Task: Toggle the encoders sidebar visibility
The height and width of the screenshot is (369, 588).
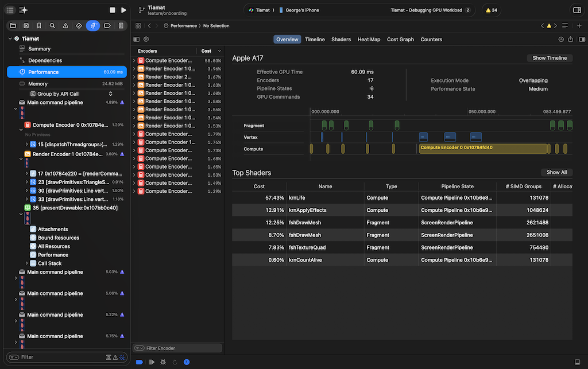Action: pos(136,40)
